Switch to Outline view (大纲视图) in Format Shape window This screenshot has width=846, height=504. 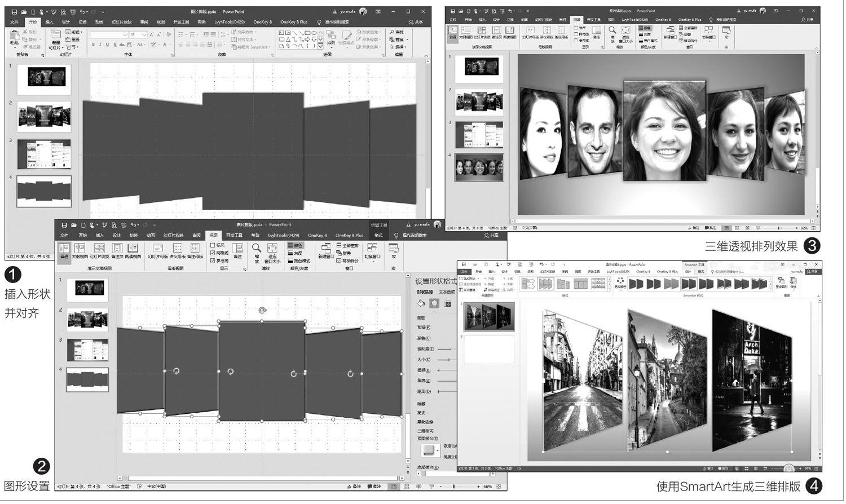pyautogui.click(x=80, y=251)
